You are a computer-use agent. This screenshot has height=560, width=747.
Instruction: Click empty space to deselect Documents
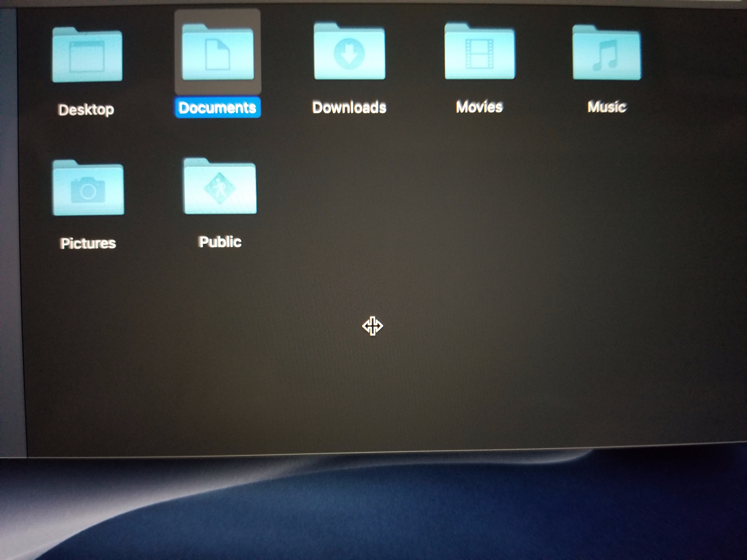click(507, 304)
